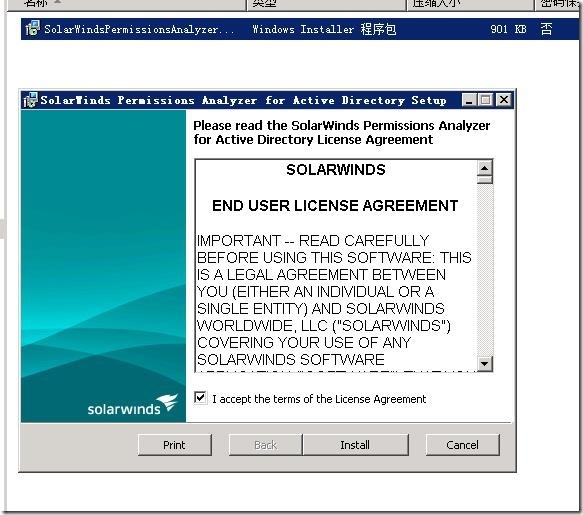Cancel the SolarWinds setup
Screen dimensions: 583x515
click(x=463, y=445)
